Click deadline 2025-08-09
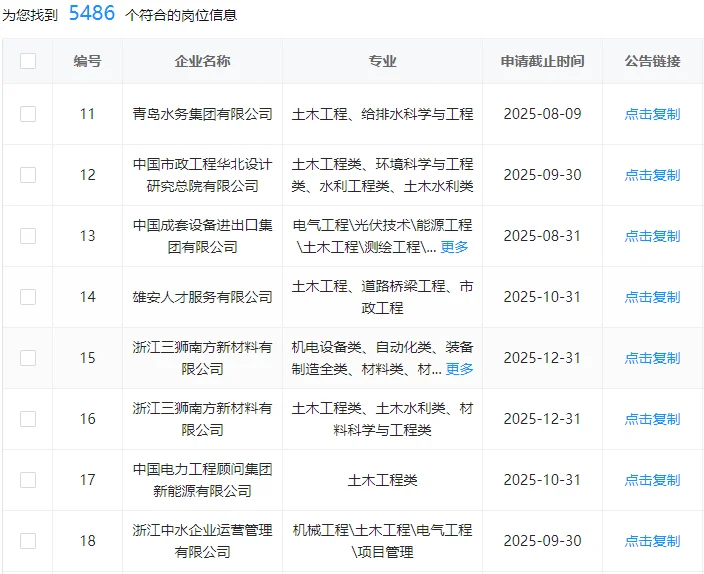Image resolution: width=704 pixels, height=574 pixels. (x=542, y=114)
